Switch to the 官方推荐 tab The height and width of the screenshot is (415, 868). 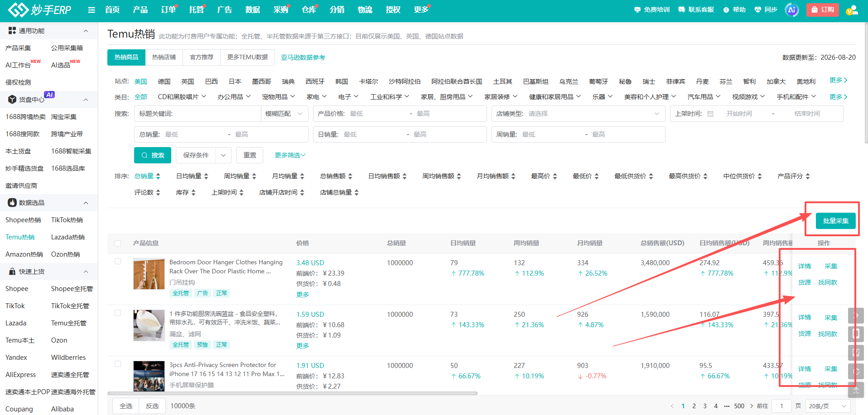pyautogui.click(x=202, y=57)
